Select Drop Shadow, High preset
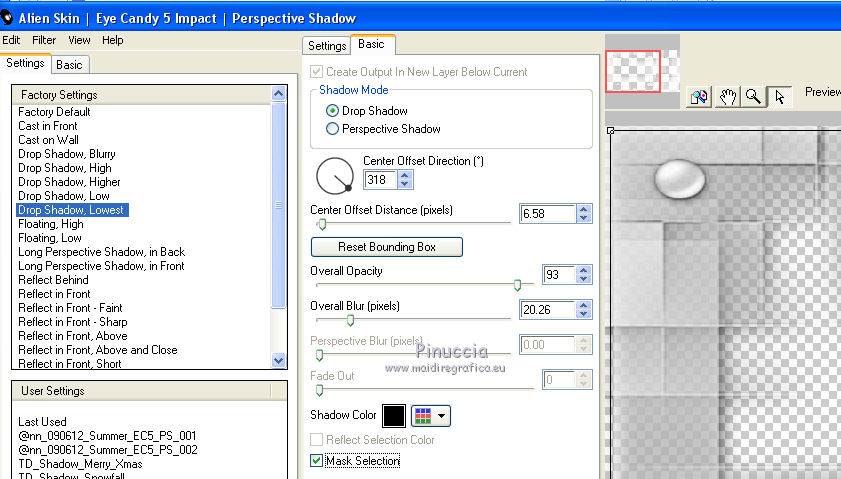Viewport: 841px width, 479px height. [65, 168]
